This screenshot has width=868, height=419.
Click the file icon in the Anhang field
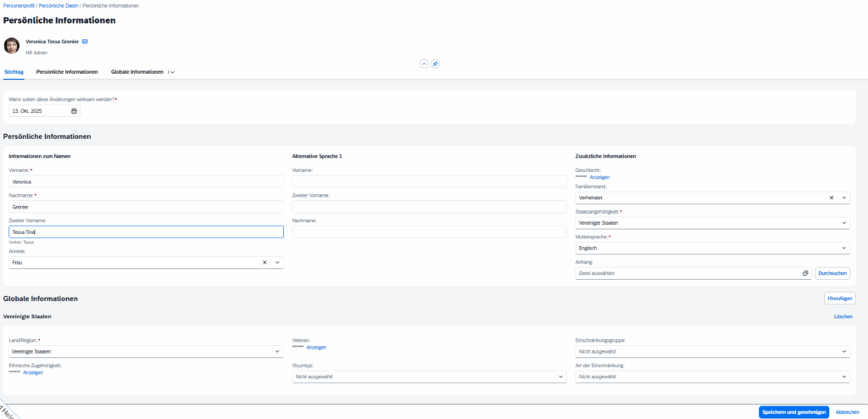[x=805, y=273]
